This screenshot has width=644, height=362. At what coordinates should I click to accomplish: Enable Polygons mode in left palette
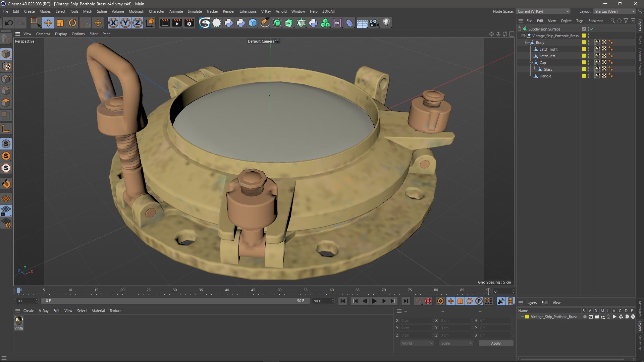point(6,103)
